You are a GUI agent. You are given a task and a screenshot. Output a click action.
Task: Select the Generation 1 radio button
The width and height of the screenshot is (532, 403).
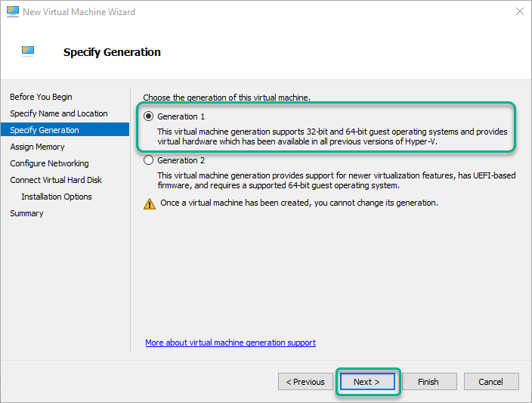click(x=148, y=116)
